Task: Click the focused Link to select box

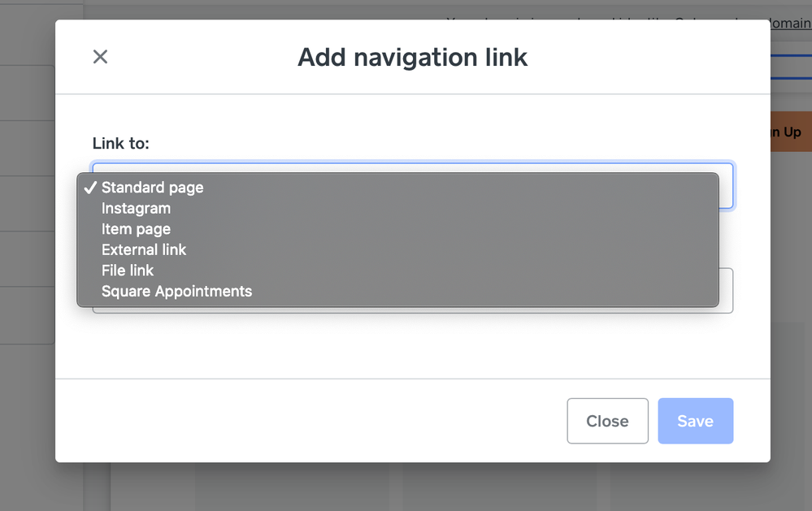Action: coord(726,187)
